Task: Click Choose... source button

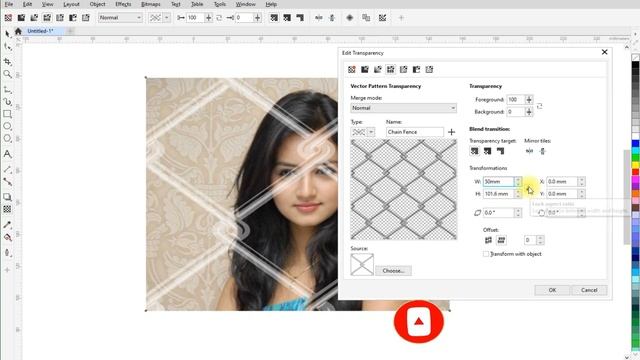Action: (x=393, y=271)
